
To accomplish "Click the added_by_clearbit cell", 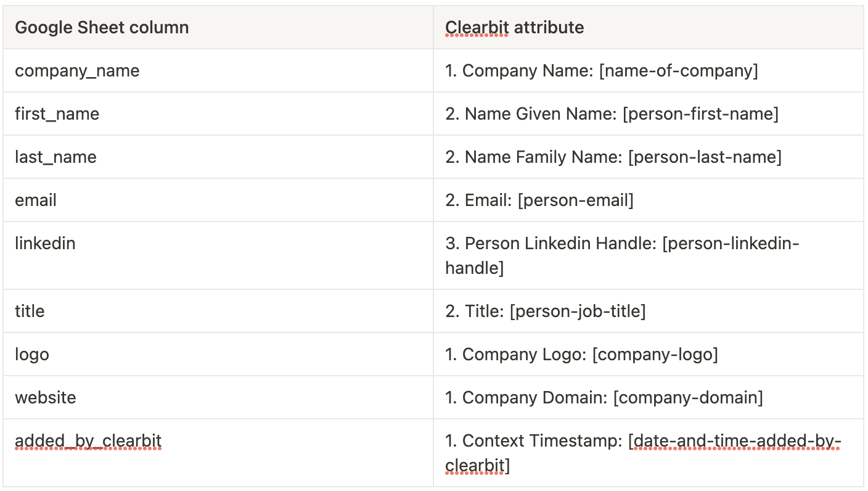I will tap(218, 453).
